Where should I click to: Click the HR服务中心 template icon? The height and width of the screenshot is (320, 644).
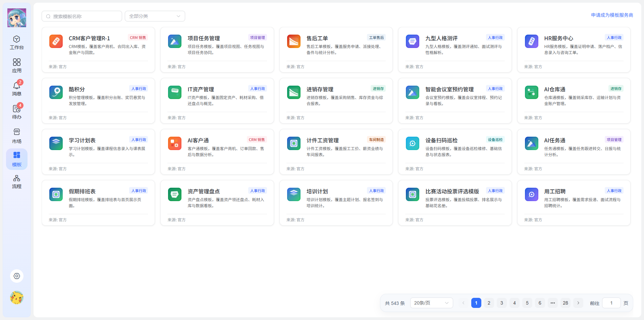[x=532, y=41]
